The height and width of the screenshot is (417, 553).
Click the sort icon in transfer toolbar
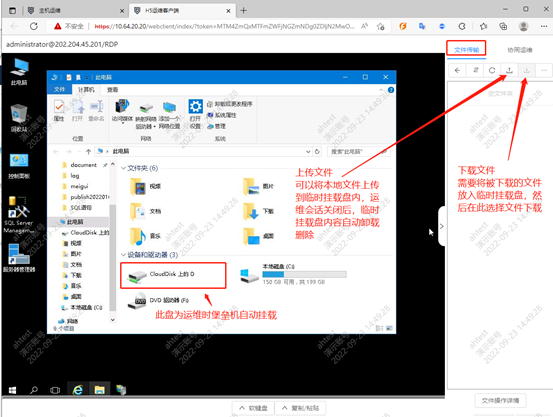pyautogui.click(x=475, y=70)
